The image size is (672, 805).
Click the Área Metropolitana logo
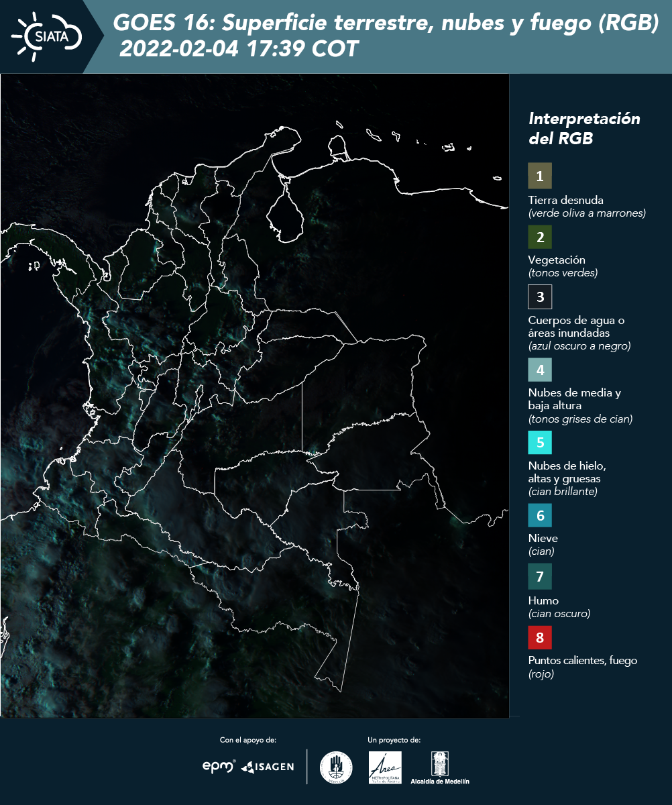coord(386,767)
